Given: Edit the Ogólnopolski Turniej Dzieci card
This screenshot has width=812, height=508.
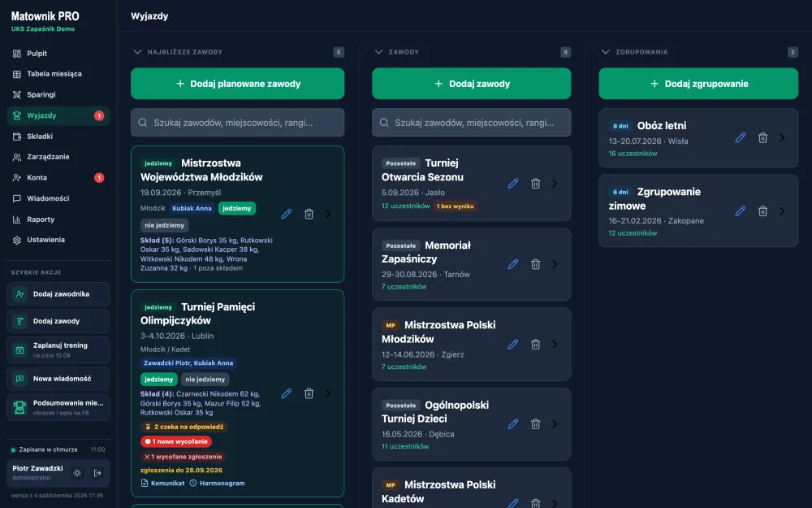Looking at the screenshot, I should (513, 424).
